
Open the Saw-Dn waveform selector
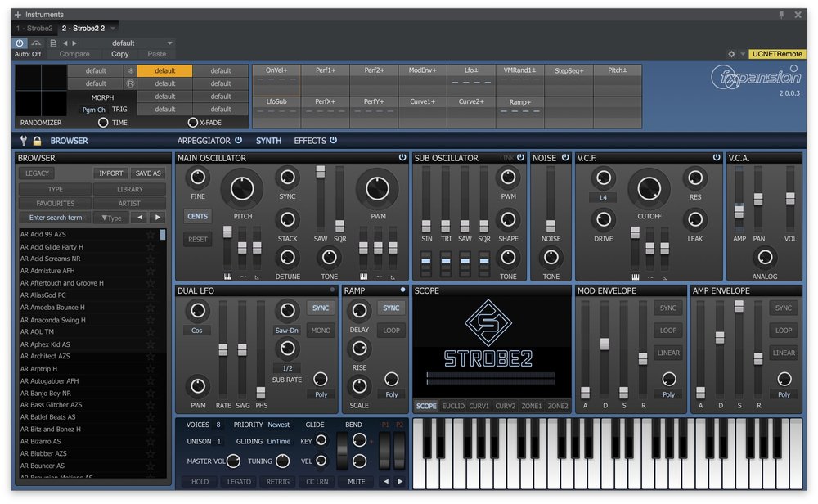point(287,331)
